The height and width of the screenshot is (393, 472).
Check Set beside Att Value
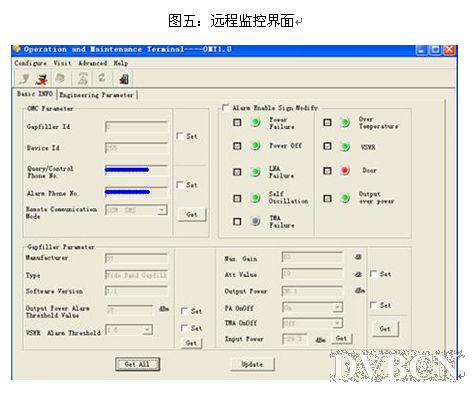pos(374,274)
